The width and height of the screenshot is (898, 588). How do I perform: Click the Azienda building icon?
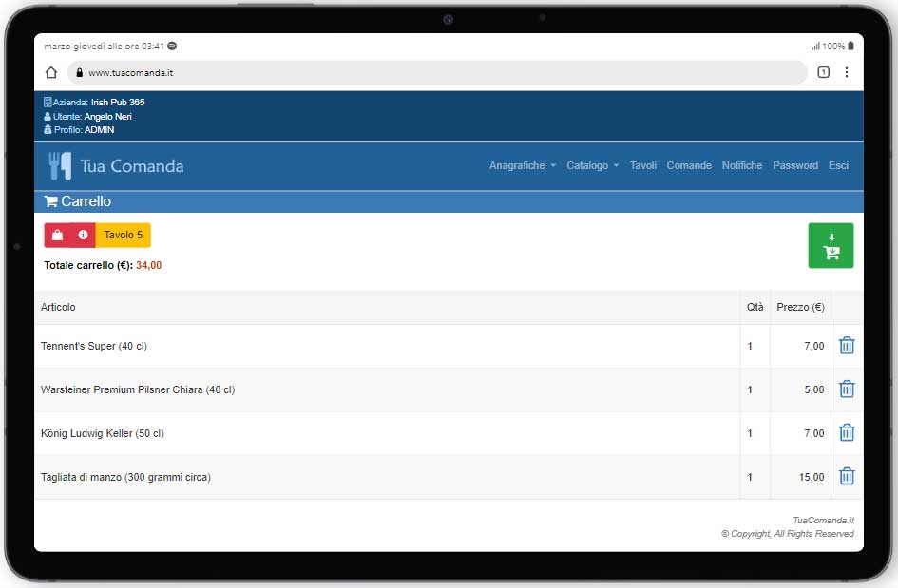(48, 103)
